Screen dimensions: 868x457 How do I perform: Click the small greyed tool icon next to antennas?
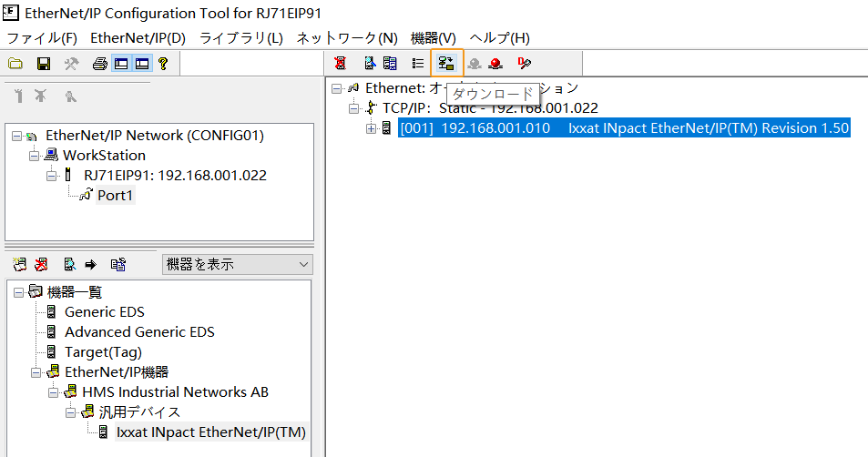pyautogui.click(x=70, y=96)
